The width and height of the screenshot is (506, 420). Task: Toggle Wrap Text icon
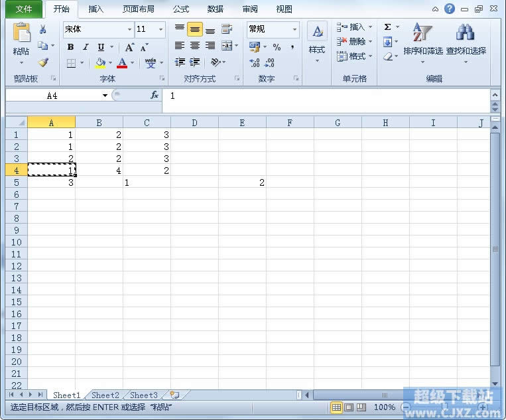click(227, 29)
